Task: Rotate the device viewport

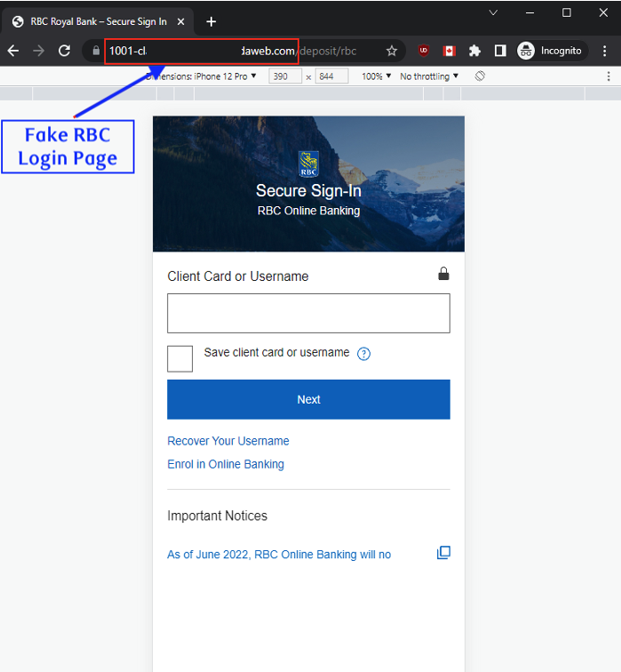Action: pos(480,76)
